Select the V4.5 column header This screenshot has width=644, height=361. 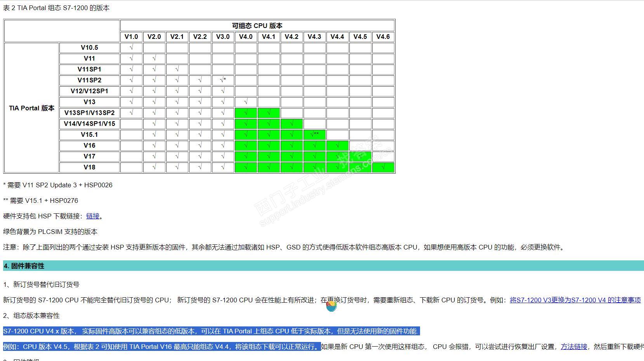[x=360, y=37]
